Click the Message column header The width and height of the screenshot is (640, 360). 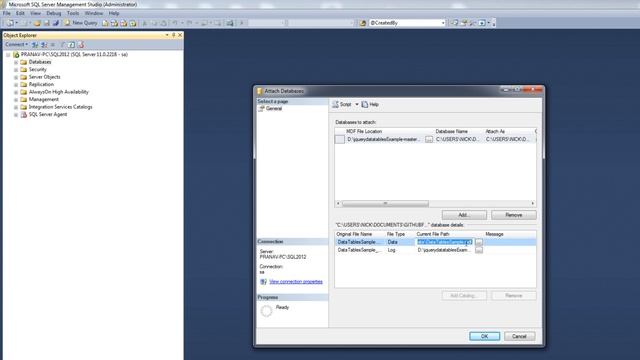pyautogui.click(x=494, y=234)
